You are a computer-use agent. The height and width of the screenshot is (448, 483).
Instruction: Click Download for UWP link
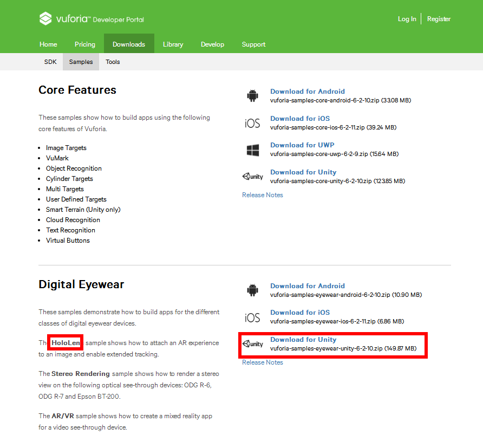[x=302, y=145]
